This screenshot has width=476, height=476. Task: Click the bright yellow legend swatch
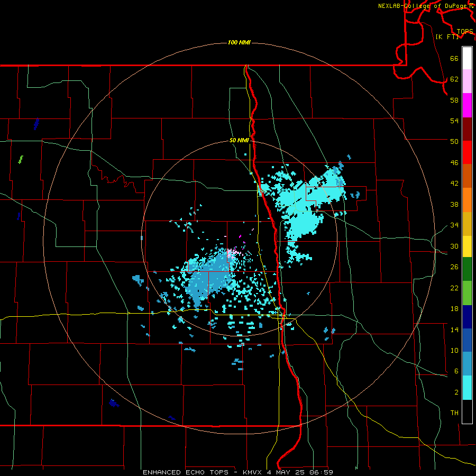[467, 246]
